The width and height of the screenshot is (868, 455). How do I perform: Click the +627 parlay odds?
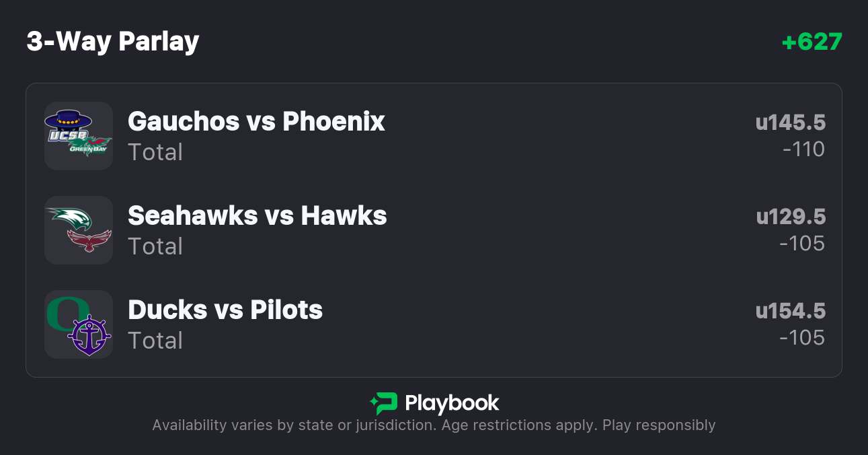tap(812, 42)
